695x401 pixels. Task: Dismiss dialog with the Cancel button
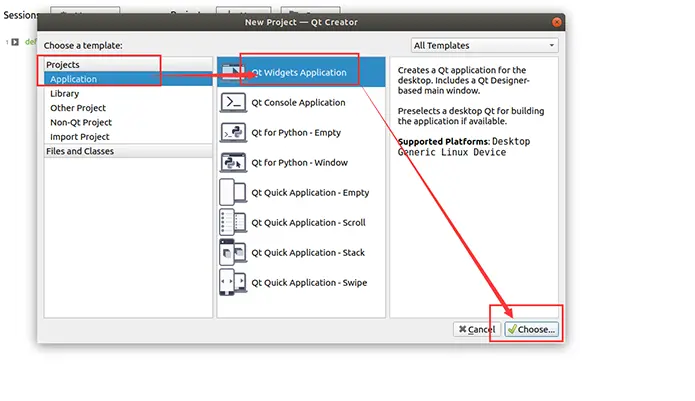point(477,329)
